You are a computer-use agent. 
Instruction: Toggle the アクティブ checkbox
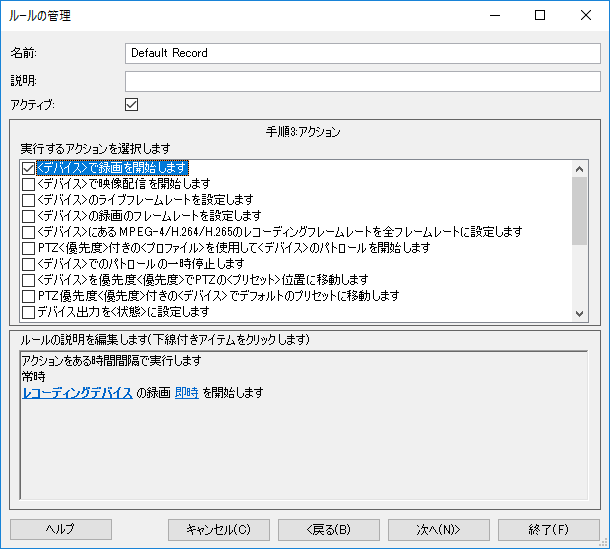click(x=131, y=105)
